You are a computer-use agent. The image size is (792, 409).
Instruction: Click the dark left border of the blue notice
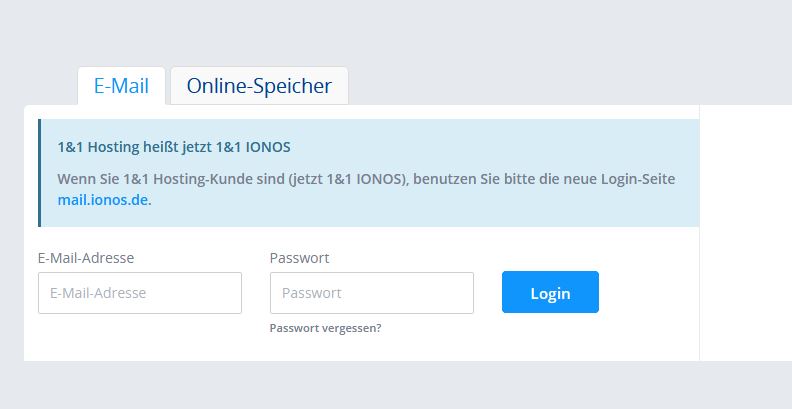point(39,173)
